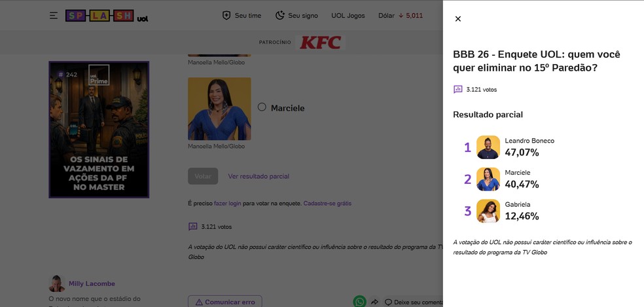The height and width of the screenshot is (307, 644).
Task: Open Milly Lacombe author link
Action: pyautogui.click(x=92, y=283)
